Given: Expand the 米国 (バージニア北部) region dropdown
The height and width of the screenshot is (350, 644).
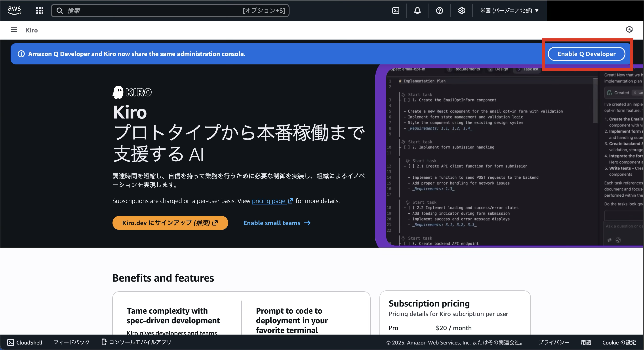Looking at the screenshot, I should (x=509, y=11).
